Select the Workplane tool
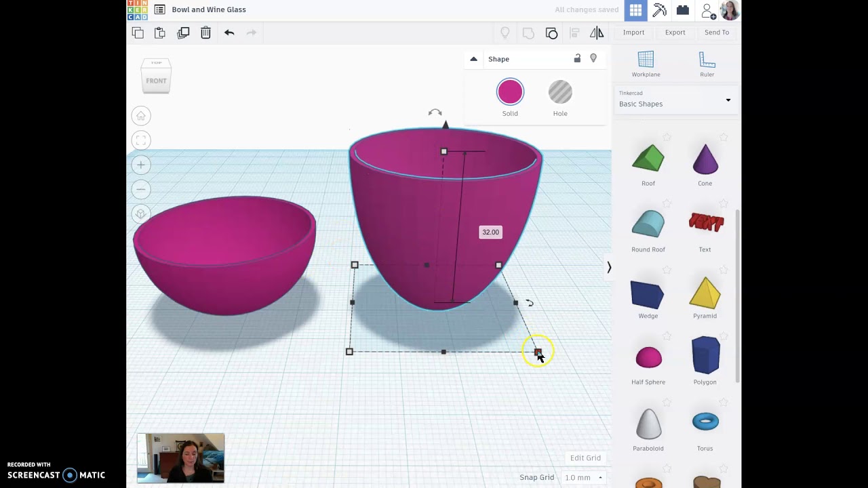Image resolution: width=868 pixels, height=488 pixels. click(646, 64)
